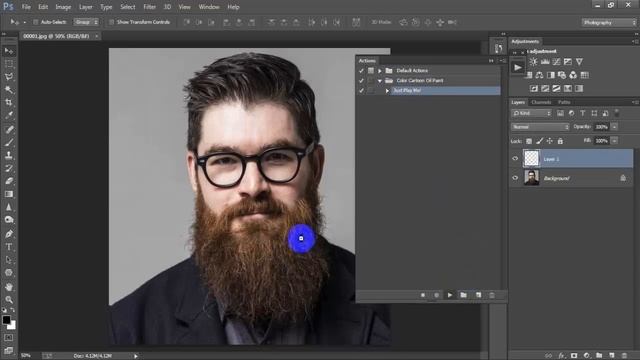Toggle visibility of Layer 1

(x=515, y=159)
